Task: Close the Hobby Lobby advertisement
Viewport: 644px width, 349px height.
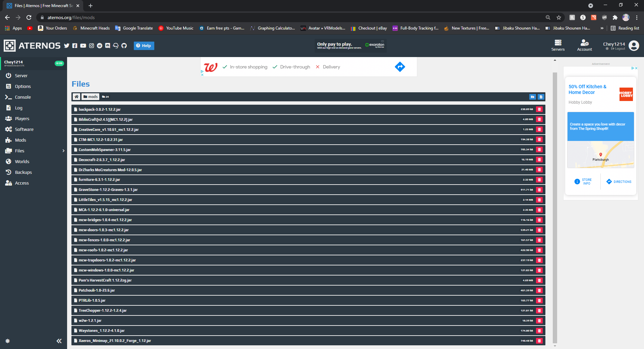Action: [x=636, y=68]
